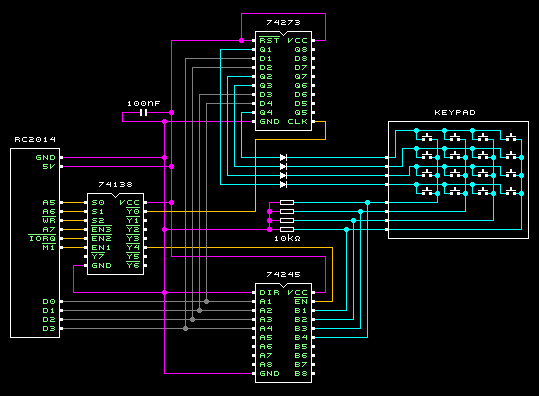Screen dimensions: 539x396
Task: Select the diode on the Q4 line
Action: click(x=283, y=157)
